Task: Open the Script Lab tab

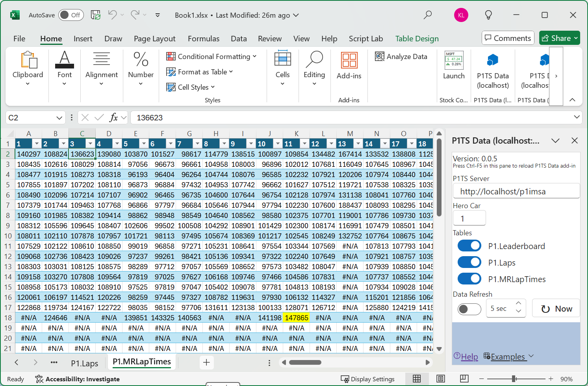Action: (x=365, y=39)
